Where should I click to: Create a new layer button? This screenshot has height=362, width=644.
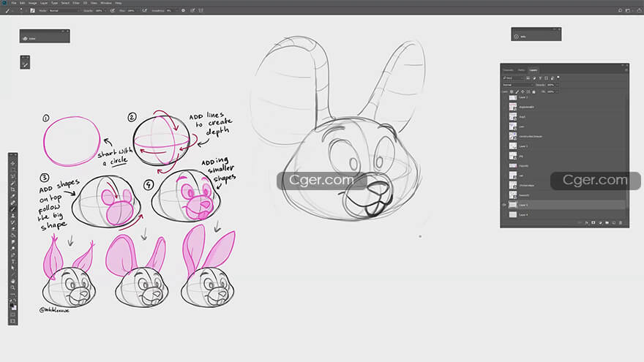click(613, 222)
